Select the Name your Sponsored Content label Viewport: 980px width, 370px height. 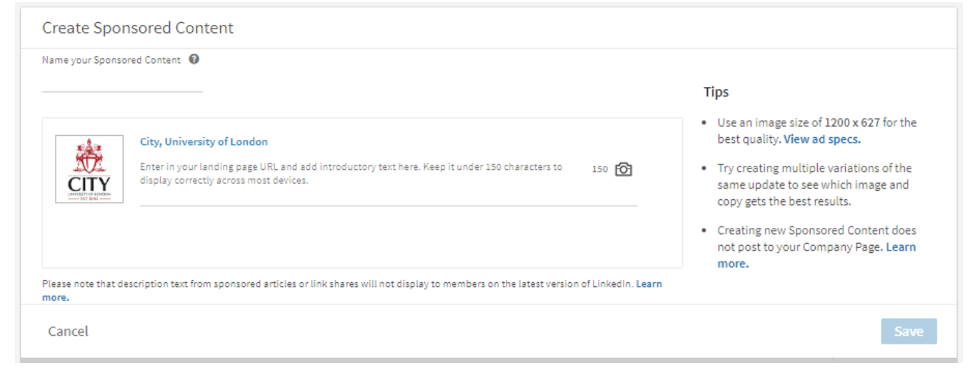coord(111,60)
